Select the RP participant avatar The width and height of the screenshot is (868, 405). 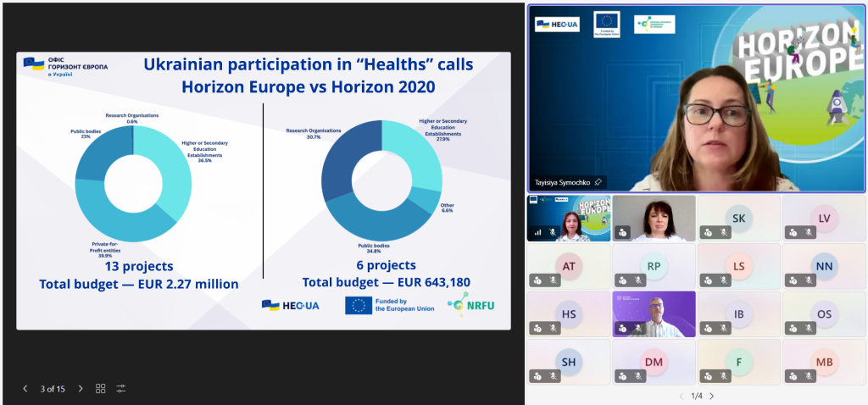pyautogui.click(x=654, y=266)
